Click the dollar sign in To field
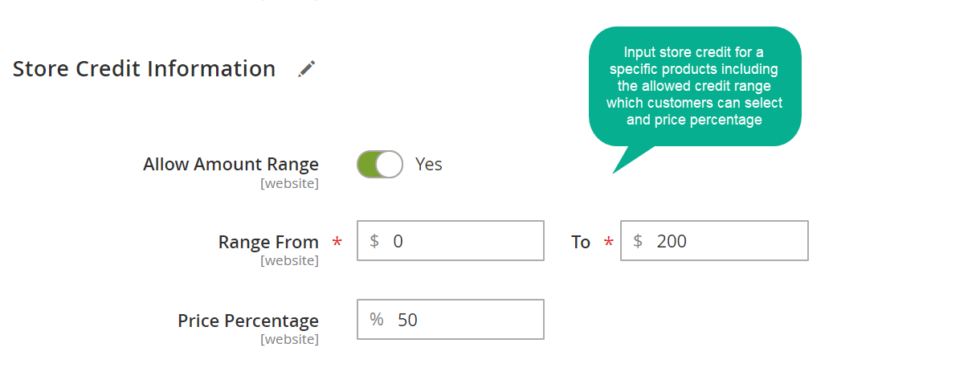The width and height of the screenshot is (980, 376). tap(638, 241)
